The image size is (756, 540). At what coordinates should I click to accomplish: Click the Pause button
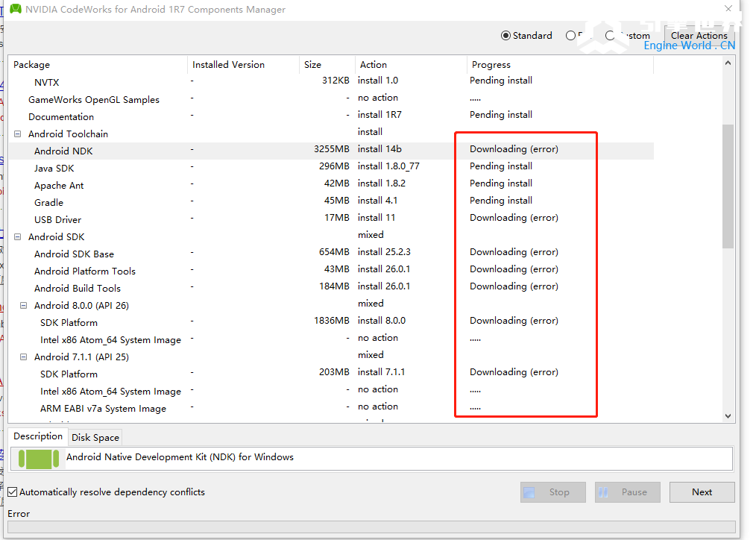(x=627, y=492)
